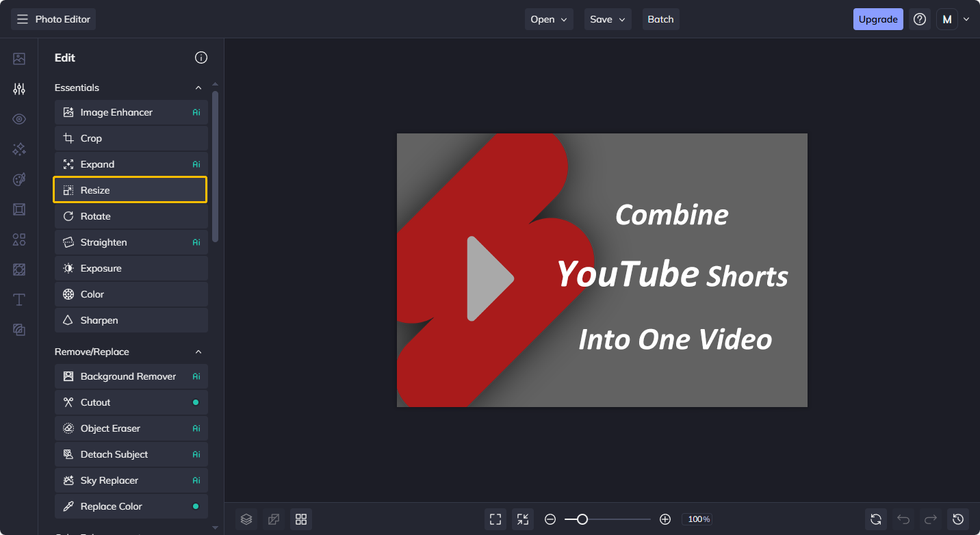Image resolution: width=980 pixels, height=535 pixels.
Task: Open the Effects sparkles sidebar icon
Action: click(19, 149)
